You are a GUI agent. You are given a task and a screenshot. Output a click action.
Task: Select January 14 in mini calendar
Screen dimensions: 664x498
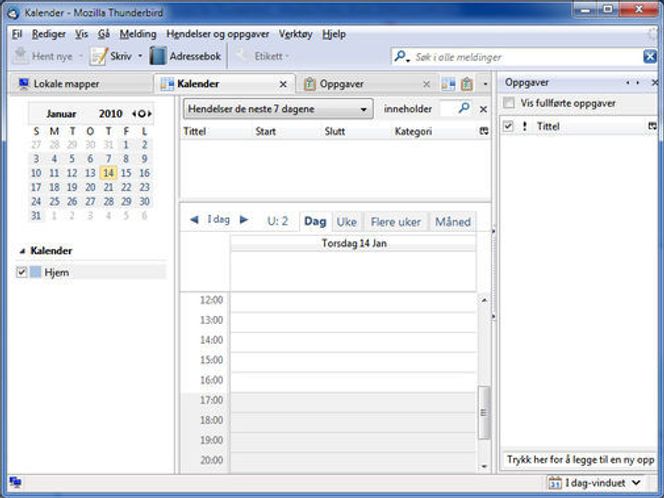coord(108,173)
